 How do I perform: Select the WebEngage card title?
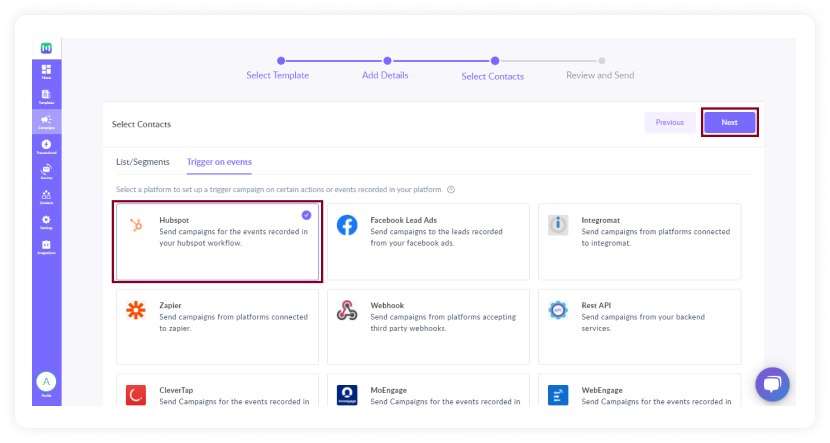602,390
